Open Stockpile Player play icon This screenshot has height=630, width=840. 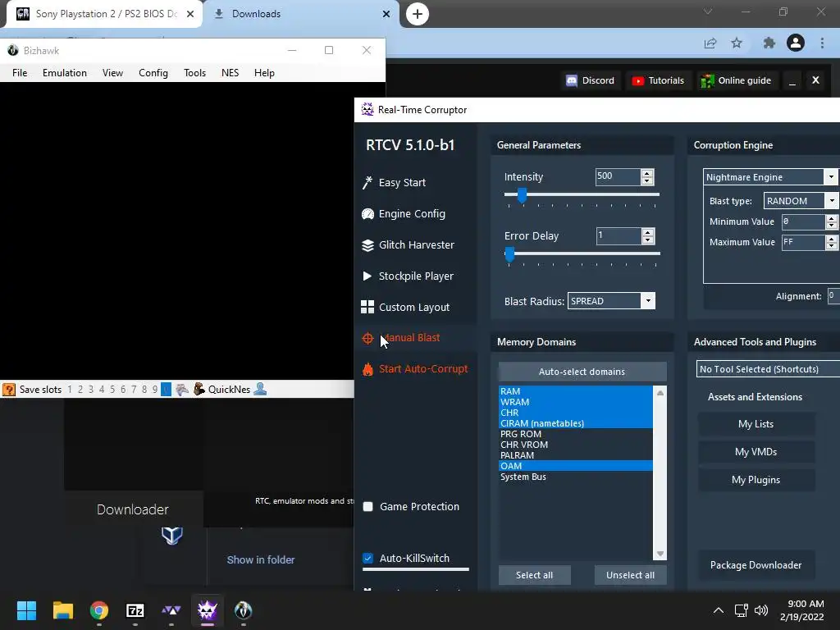pyautogui.click(x=367, y=276)
